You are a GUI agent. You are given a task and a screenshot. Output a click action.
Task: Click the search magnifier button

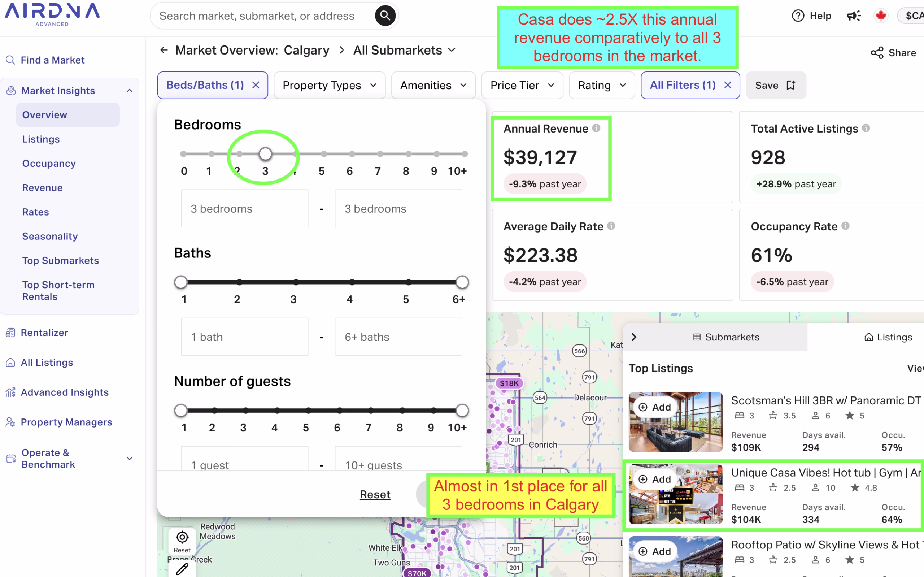point(385,16)
